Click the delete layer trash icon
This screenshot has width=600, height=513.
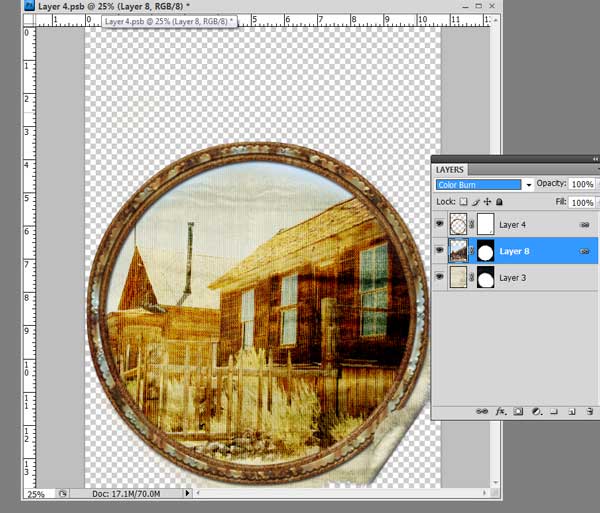(x=590, y=411)
